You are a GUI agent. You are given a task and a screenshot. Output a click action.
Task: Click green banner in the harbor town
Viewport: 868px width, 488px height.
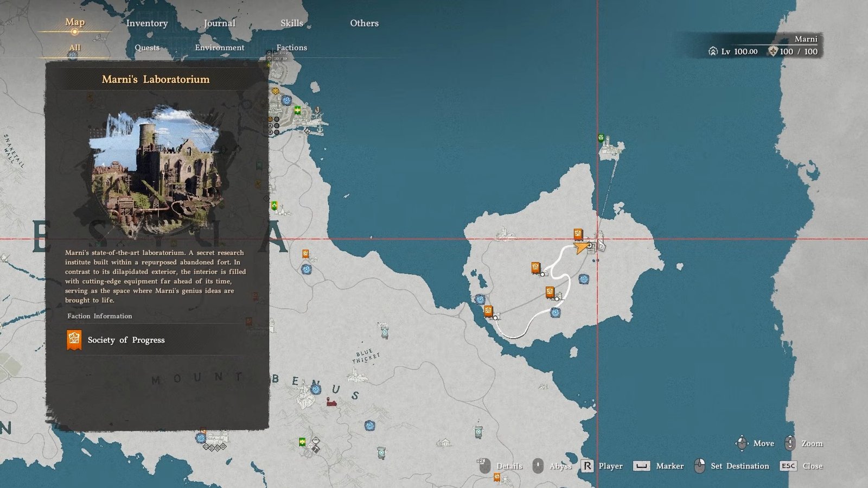coord(297,110)
